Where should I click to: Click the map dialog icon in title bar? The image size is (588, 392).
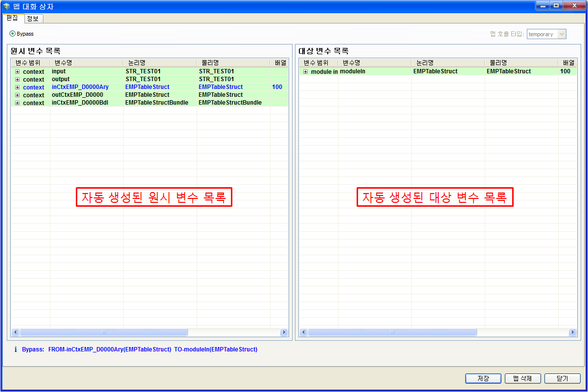point(7,6)
